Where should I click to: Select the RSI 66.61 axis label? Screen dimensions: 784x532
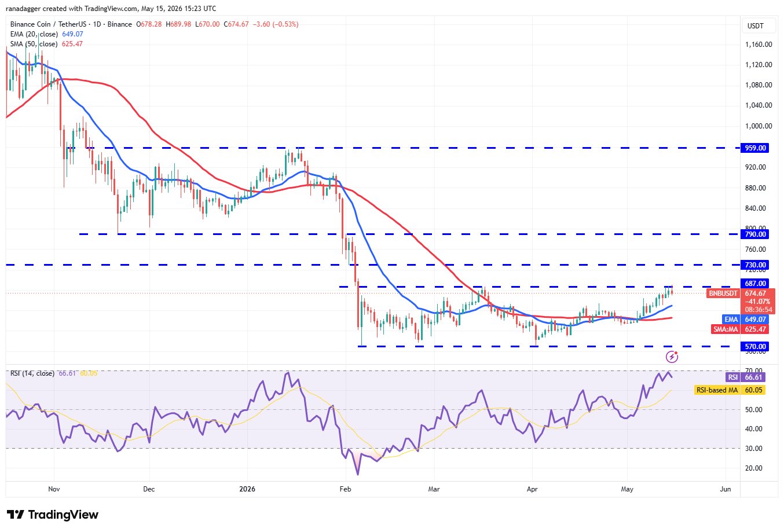(x=746, y=377)
